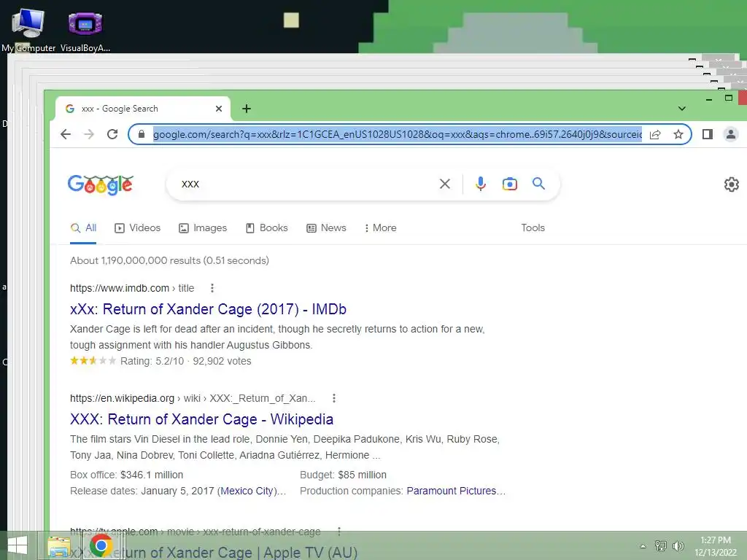The image size is (747, 560).
Task: Click 'Rating: 5.2/10' text
Action: (152, 361)
